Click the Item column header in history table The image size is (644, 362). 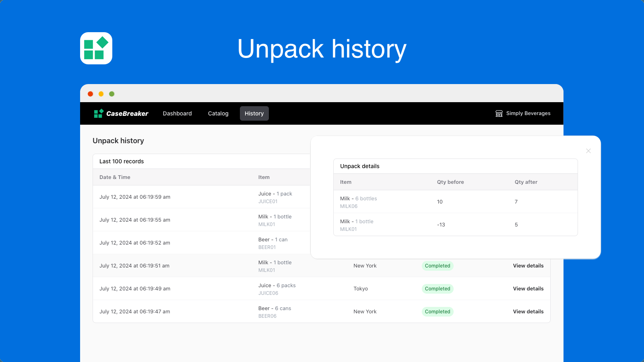click(264, 177)
